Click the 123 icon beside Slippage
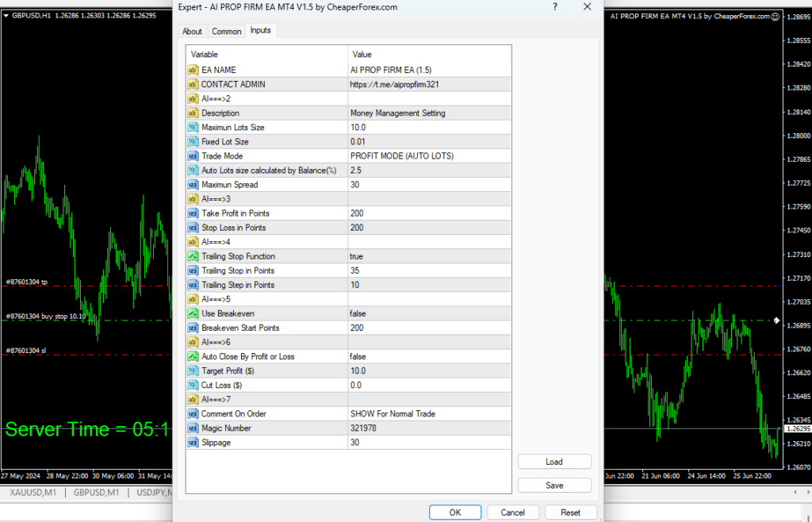Screen dimensions: 812x522 pos(192,442)
